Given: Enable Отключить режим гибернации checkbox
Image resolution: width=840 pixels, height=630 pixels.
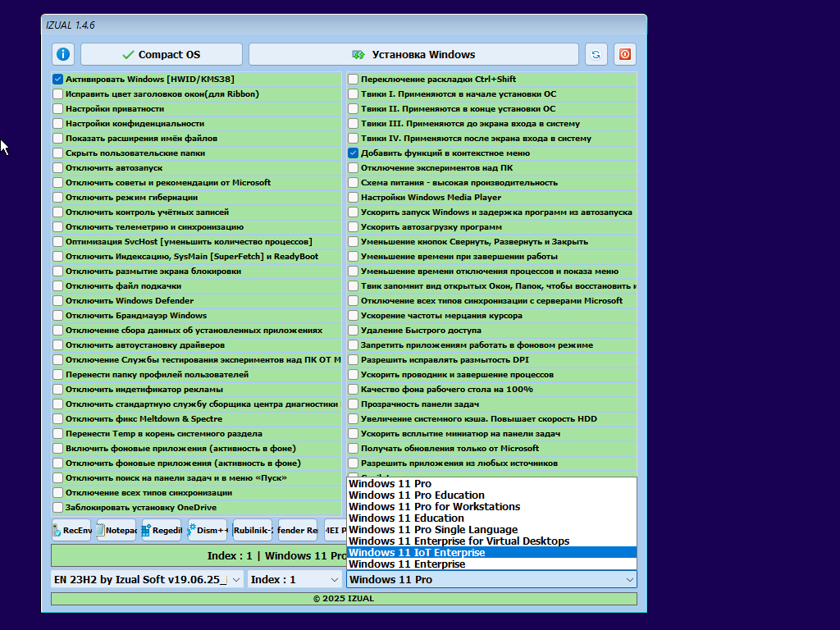Looking at the screenshot, I should click(58, 198).
